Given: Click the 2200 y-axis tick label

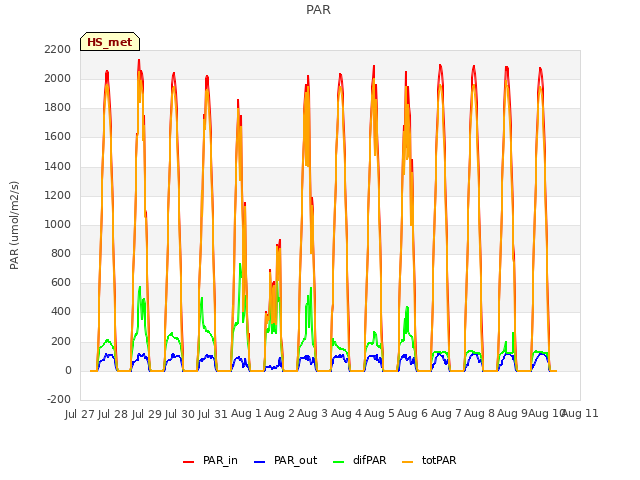Looking at the screenshot, I should click(x=58, y=49).
